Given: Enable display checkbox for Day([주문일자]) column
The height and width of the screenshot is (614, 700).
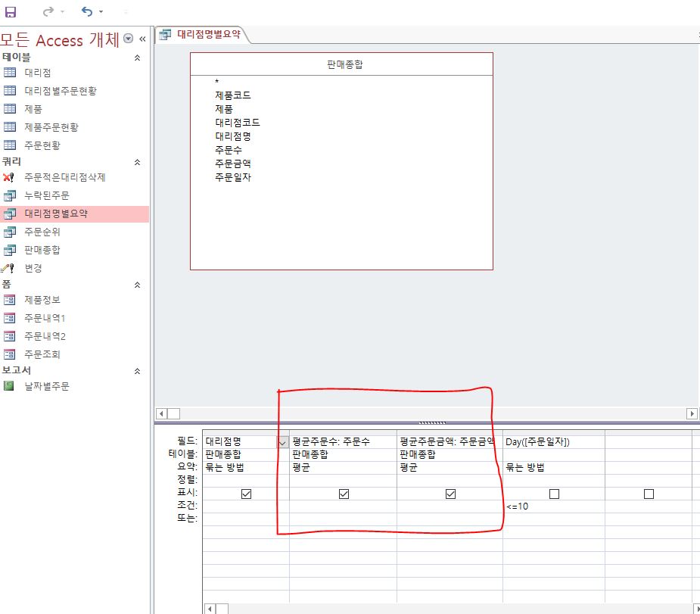Looking at the screenshot, I should point(554,494).
